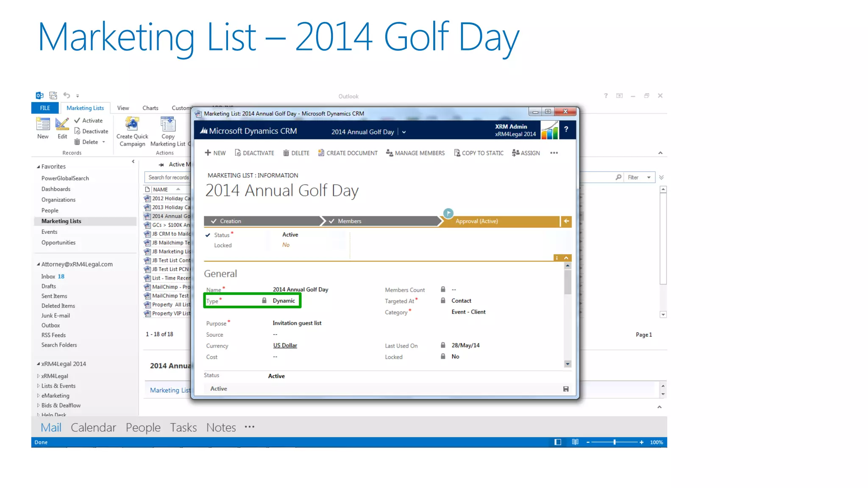Select the Marketing Lists ribbon tab
The image size is (868, 488).
click(x=85, y=108)
